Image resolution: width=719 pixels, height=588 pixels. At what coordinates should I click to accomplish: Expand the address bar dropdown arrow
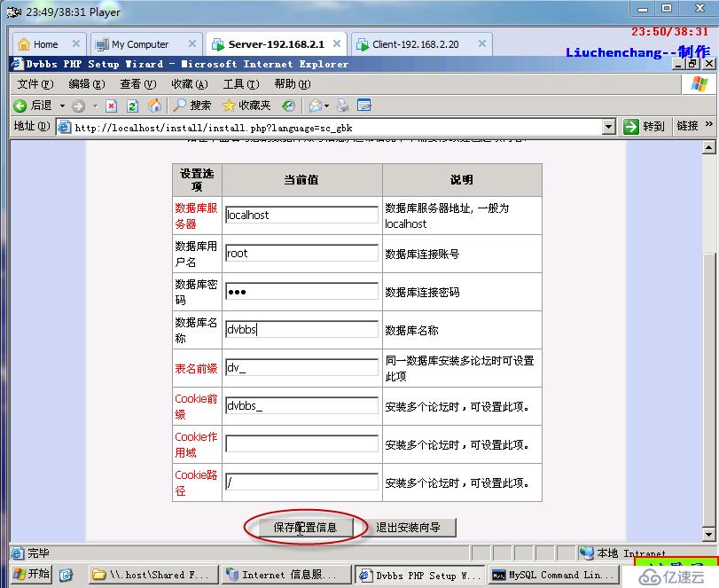pyautogui.click(x=608, y=127)
